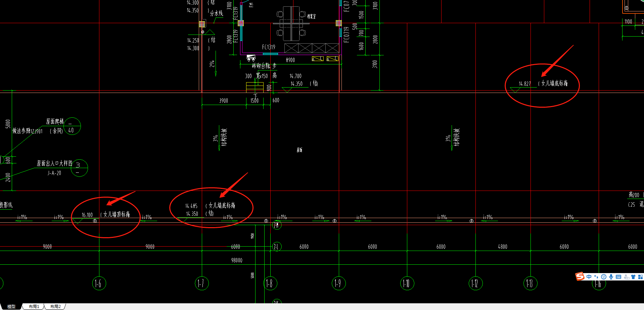Open the emoji smiley panel
644x310 pixels.
604,277
